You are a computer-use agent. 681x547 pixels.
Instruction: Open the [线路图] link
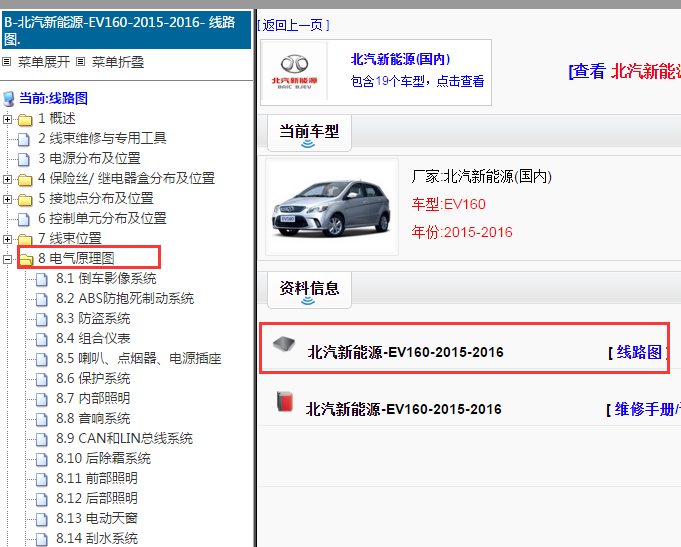[x=638, y=352]
